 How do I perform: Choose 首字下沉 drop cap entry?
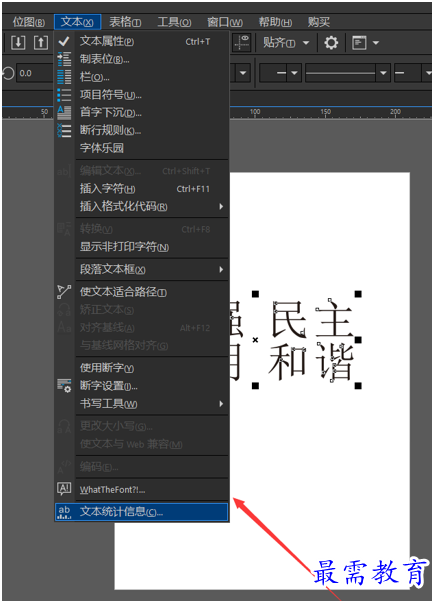point(142,112)
